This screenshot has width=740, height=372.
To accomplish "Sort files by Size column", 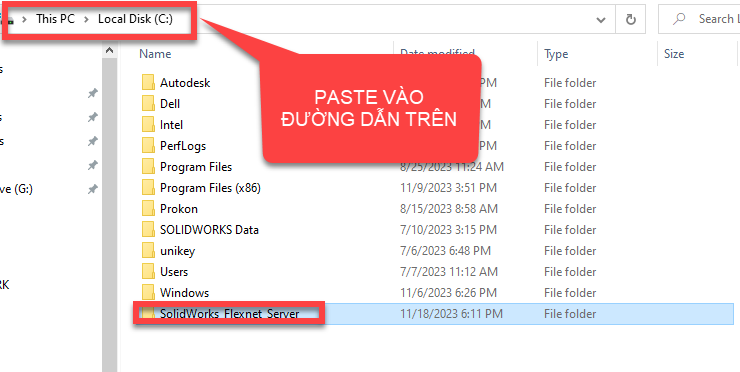I will (x=674, y=54).
